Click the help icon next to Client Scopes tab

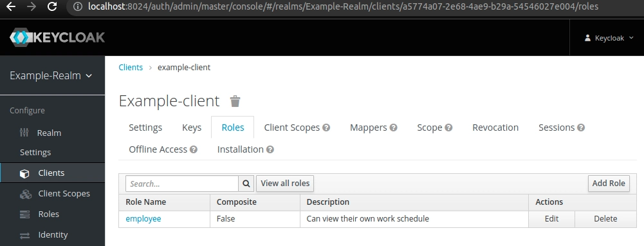pyautogui.click(x=326, y=128)
